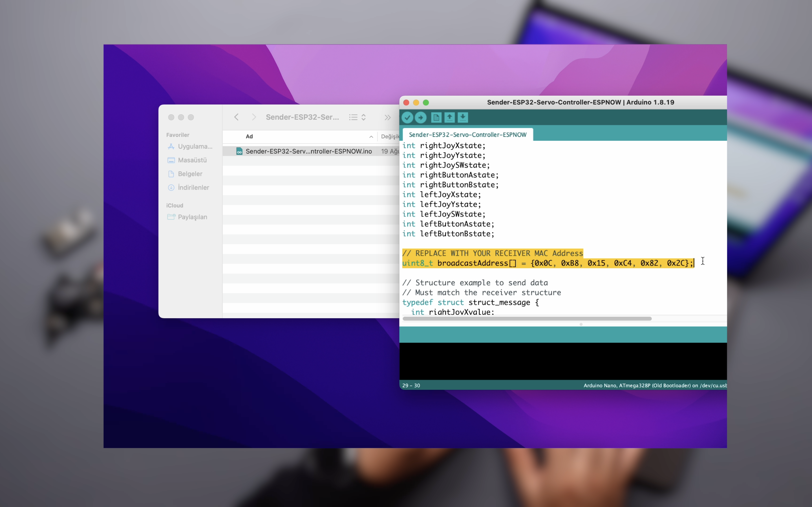Click the Open sketch up-arrow icon

click(449, 117)
